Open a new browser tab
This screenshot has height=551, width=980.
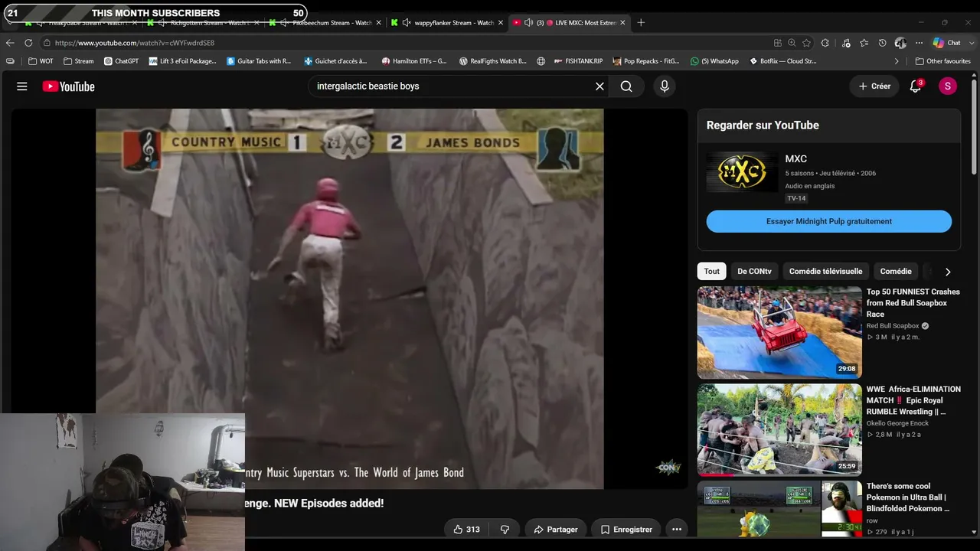tap(641, 23)
